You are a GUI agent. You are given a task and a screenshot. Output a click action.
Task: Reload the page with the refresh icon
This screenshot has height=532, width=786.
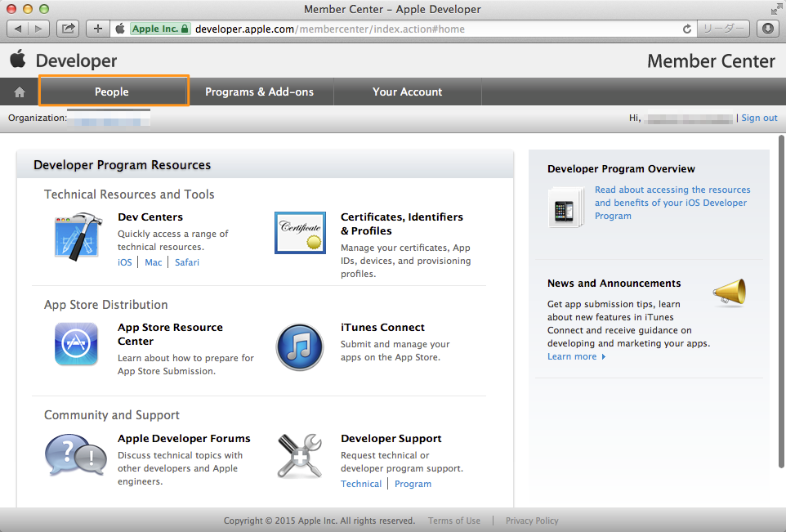tap(687, 29)
